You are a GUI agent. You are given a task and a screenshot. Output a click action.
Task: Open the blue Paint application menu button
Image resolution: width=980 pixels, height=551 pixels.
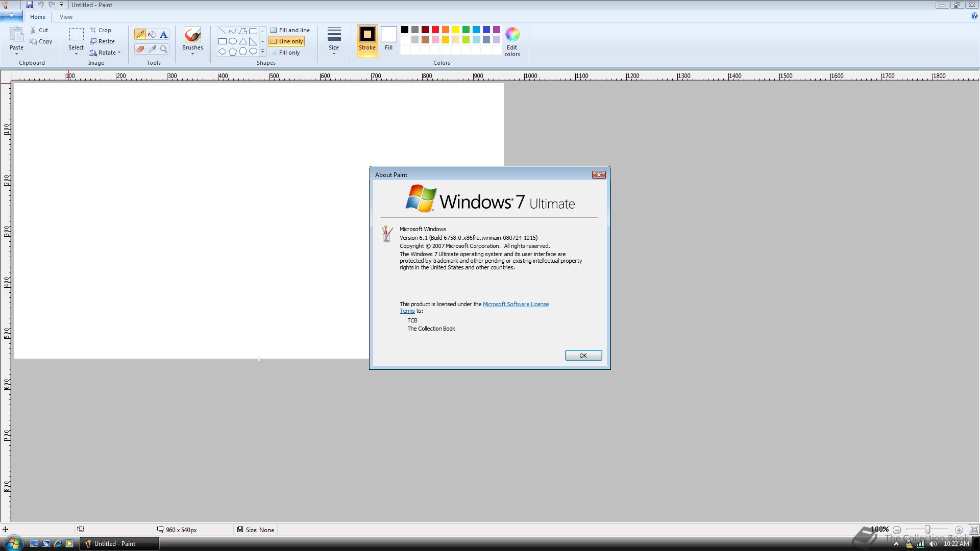(11, 16)
